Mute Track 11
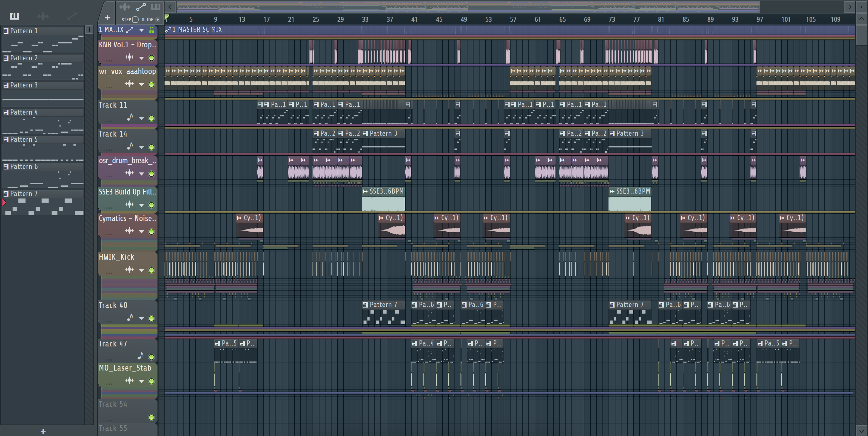The image size is (868, 436). click(152, 118)
